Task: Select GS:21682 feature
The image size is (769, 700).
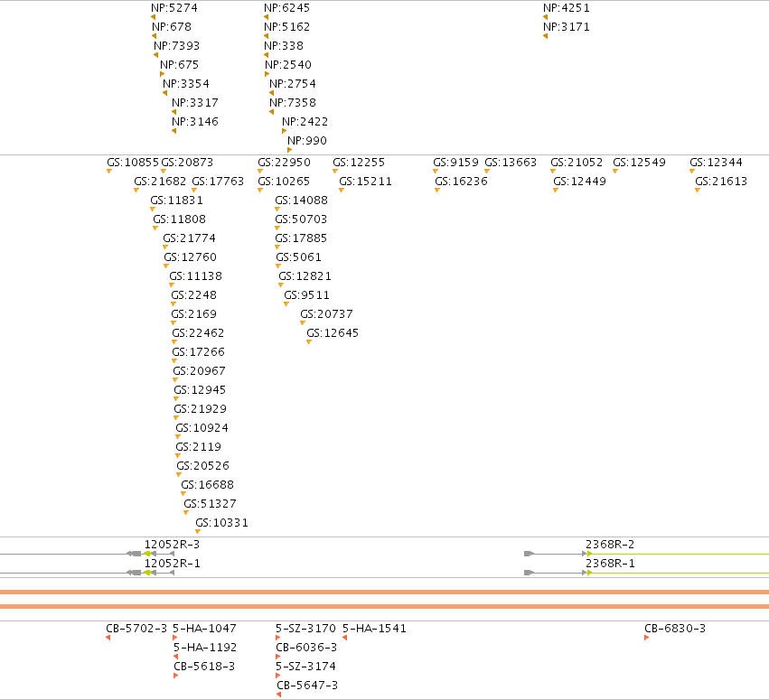Action: (x=160, y=182)
